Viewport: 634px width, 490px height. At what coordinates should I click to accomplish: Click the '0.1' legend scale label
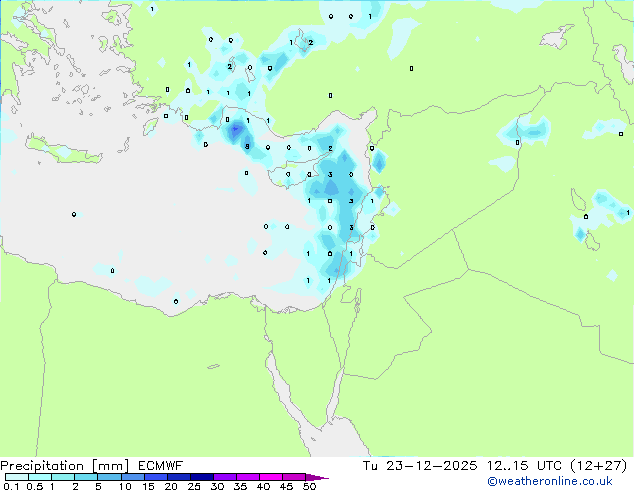coord(11,486)
